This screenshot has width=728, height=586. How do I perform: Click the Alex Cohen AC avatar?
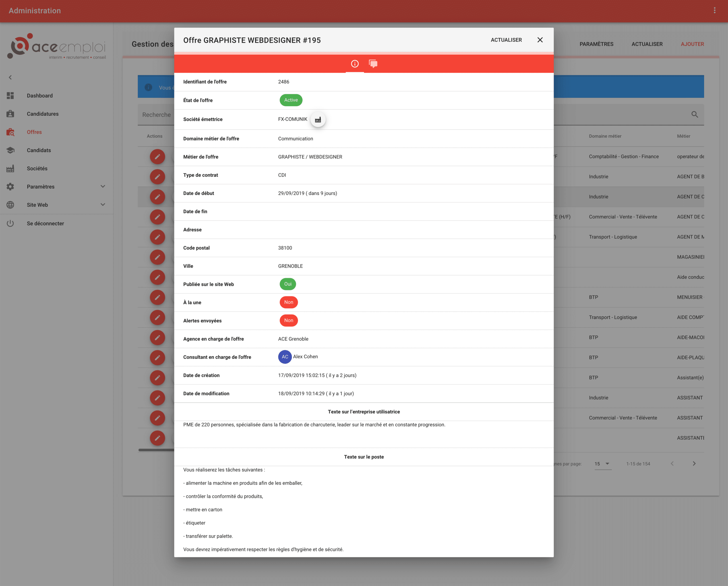click(285, 357)
